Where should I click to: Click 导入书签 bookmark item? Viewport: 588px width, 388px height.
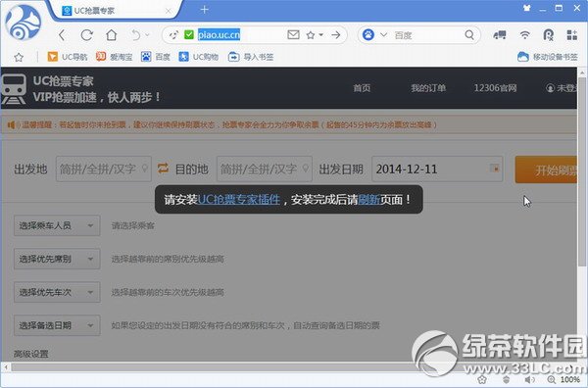coord(251,57)
